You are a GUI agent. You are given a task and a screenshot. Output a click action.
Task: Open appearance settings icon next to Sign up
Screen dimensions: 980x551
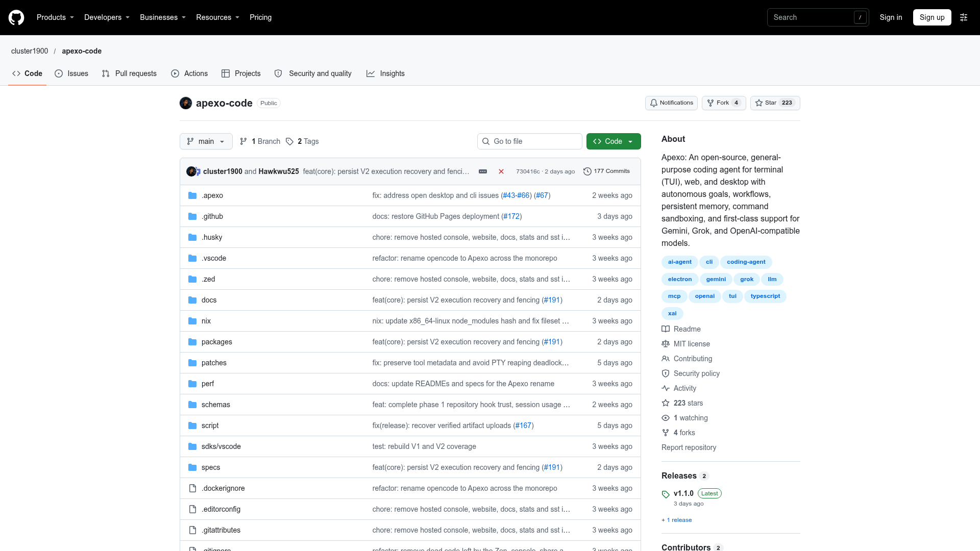click(x=964, y=17)
